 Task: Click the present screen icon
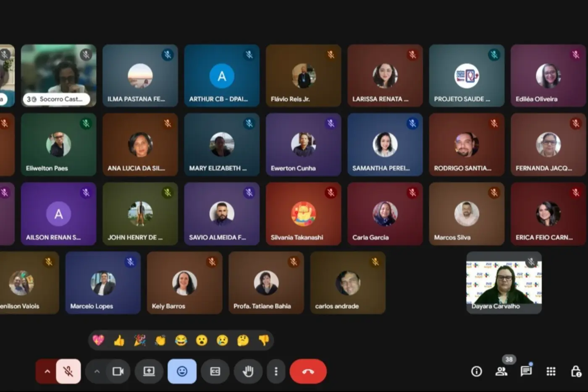point(149,371)
